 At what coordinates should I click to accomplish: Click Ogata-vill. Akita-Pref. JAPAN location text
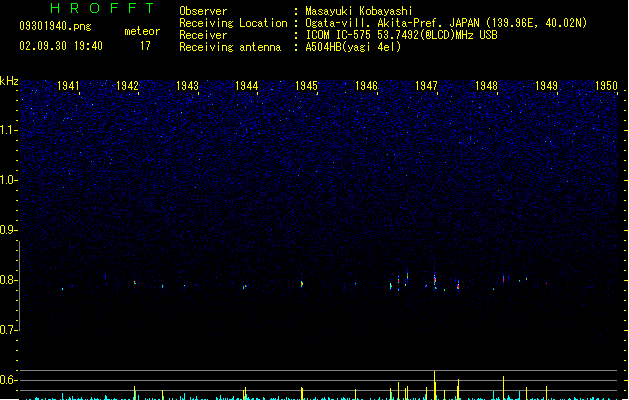point(446,23)
